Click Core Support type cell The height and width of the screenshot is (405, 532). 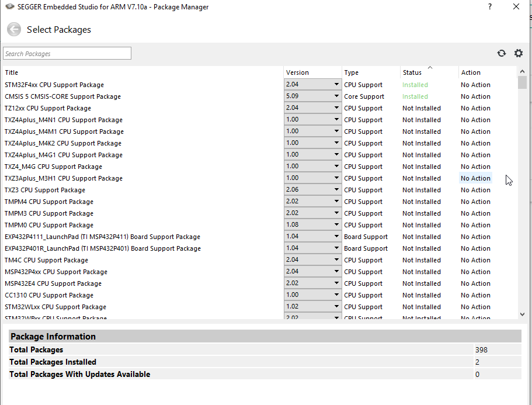coord(364,96)
